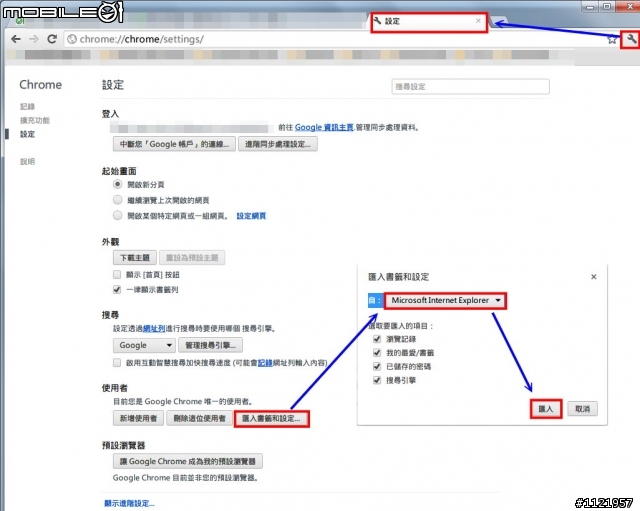Click the 重設為預設主題 button

click(x=192, y=258)
